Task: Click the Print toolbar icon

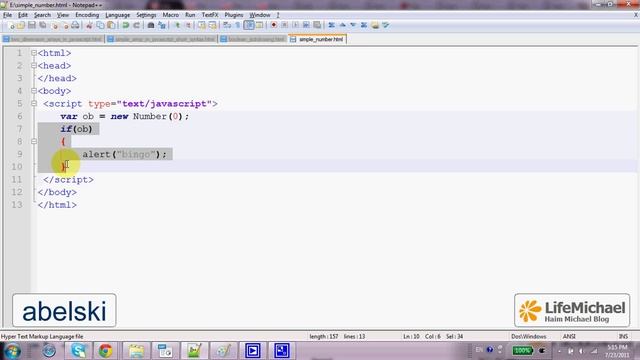Action: pos(75,25)
